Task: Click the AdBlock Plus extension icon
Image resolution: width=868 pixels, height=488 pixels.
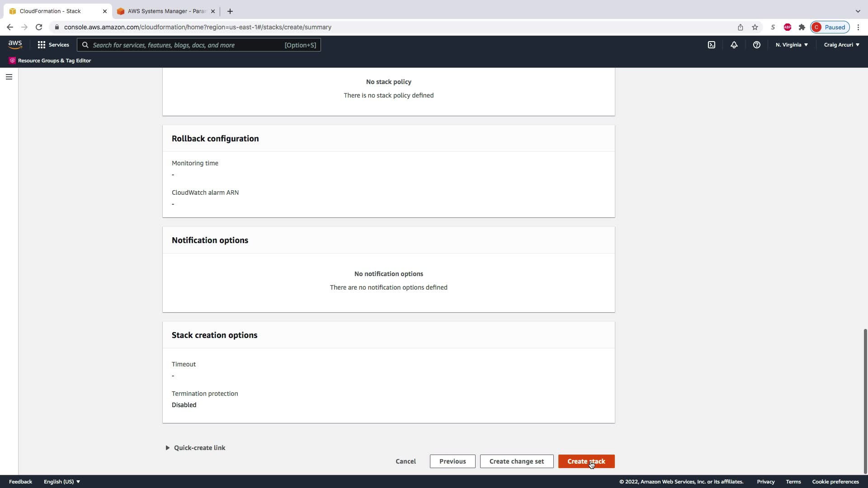Action: (788, 27)
